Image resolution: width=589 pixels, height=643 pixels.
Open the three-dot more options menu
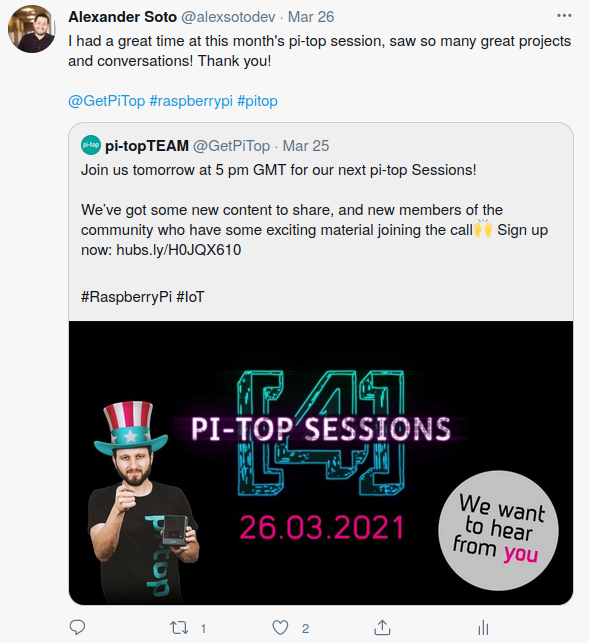(x=564, y=16)
